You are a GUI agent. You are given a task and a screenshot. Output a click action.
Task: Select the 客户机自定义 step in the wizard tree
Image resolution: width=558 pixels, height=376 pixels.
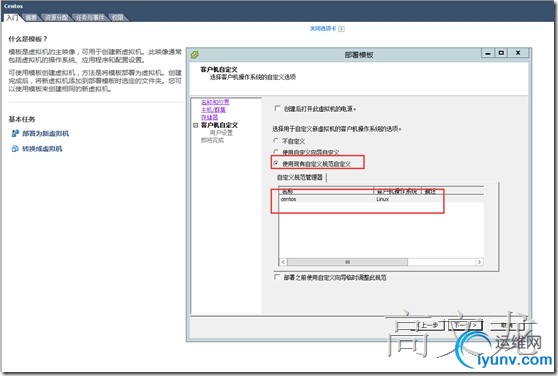tap(219, 125)
